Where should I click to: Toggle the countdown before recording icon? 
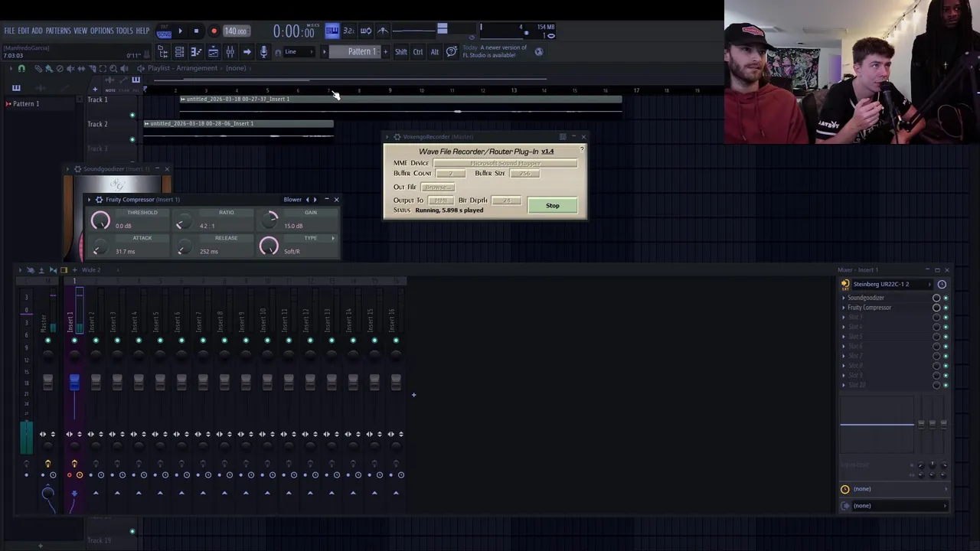tap(348, 31)
